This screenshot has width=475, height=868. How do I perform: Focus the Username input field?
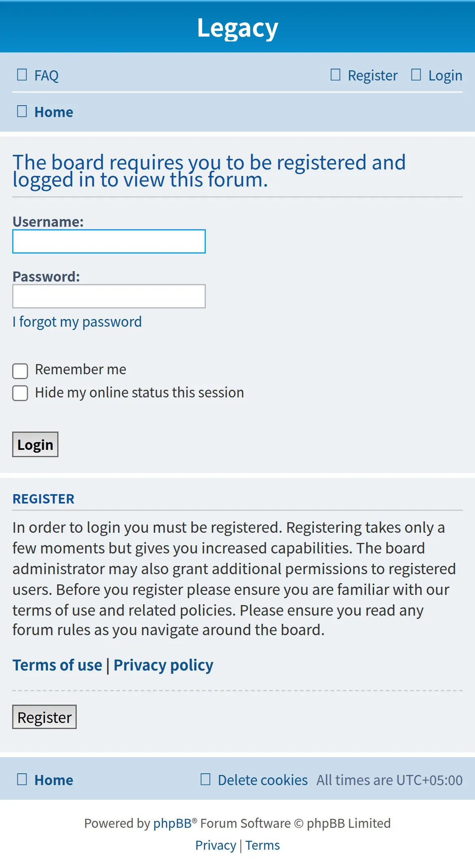coord(109,241)
